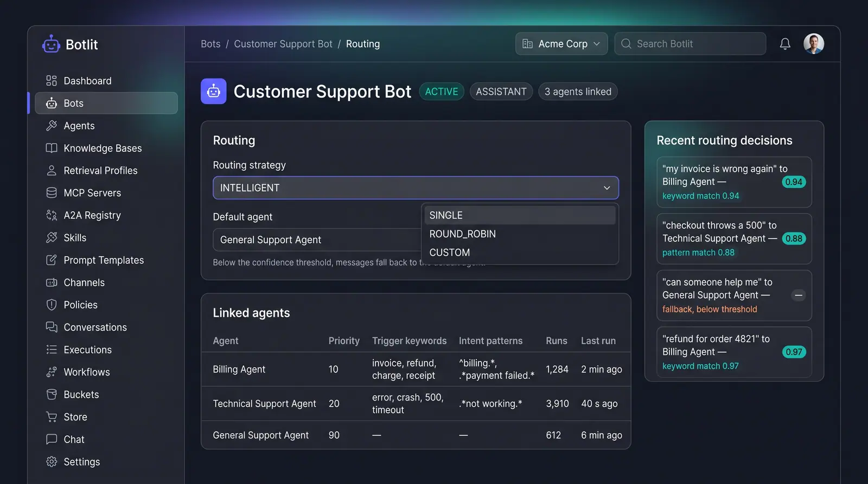The width and height of the screenshot is (868, 484).
Task: Click the Priority column header
Action: tap(344, 341)
